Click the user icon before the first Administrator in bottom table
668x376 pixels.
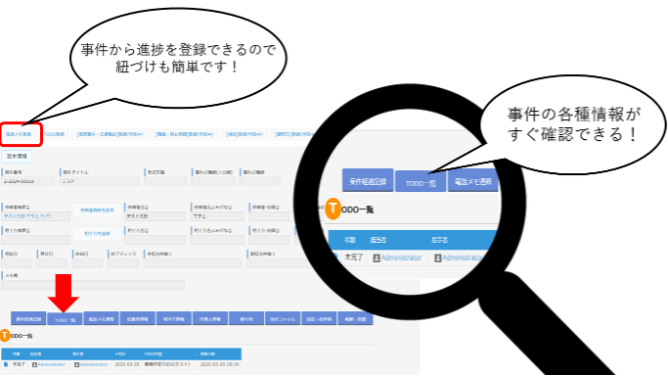tap(35, 365)
